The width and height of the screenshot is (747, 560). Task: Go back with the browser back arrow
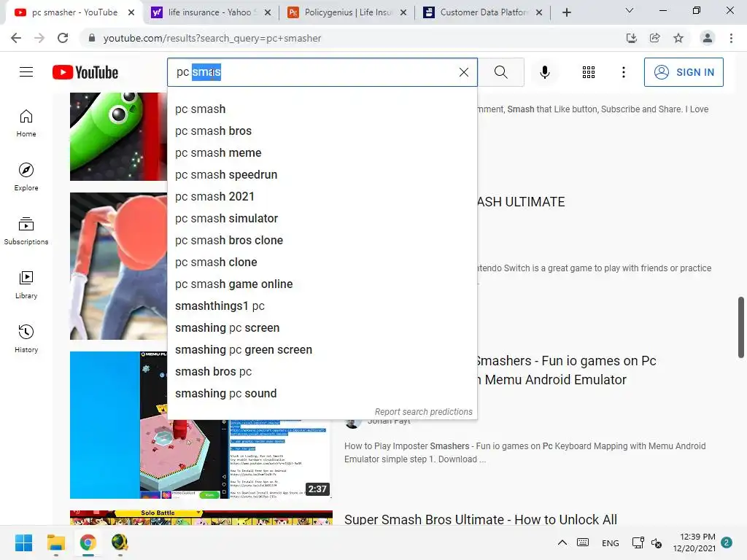point(16,38)
